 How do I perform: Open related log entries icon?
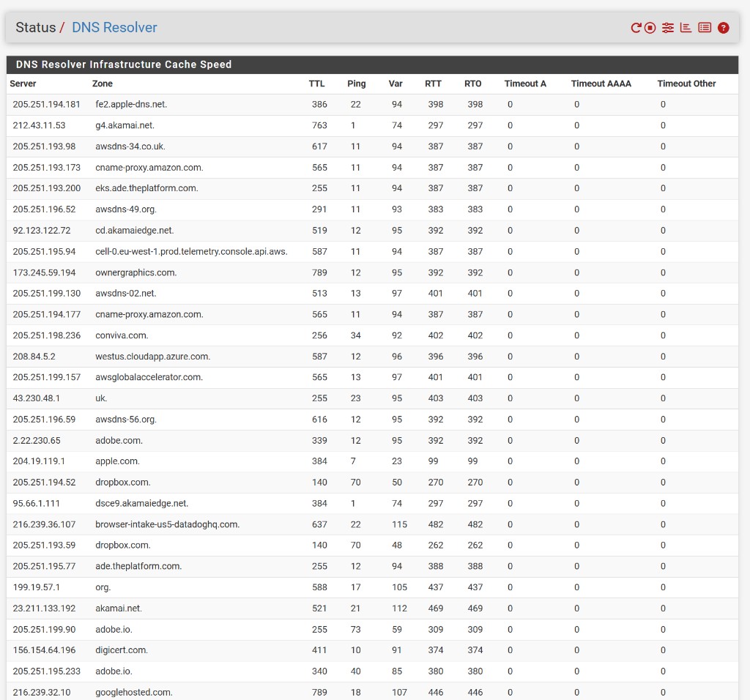tap(705, 28)
